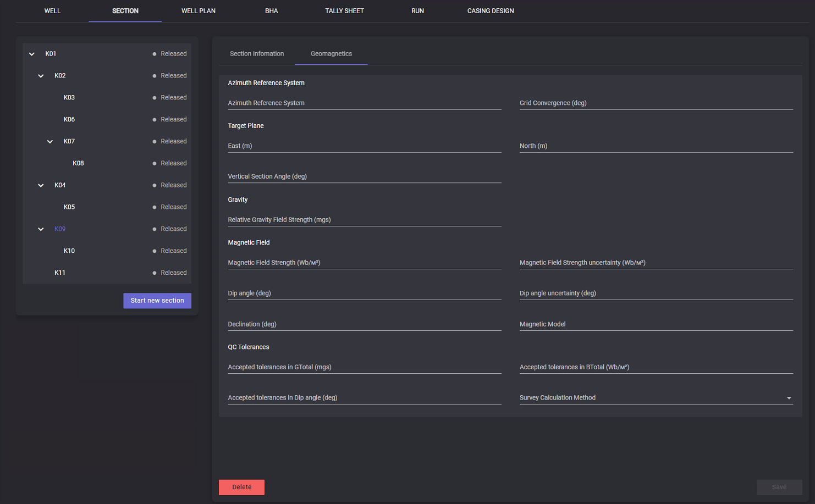The image size is (815, 504).
Task: Select section K11 in the tree
Action: coord(60,273)
